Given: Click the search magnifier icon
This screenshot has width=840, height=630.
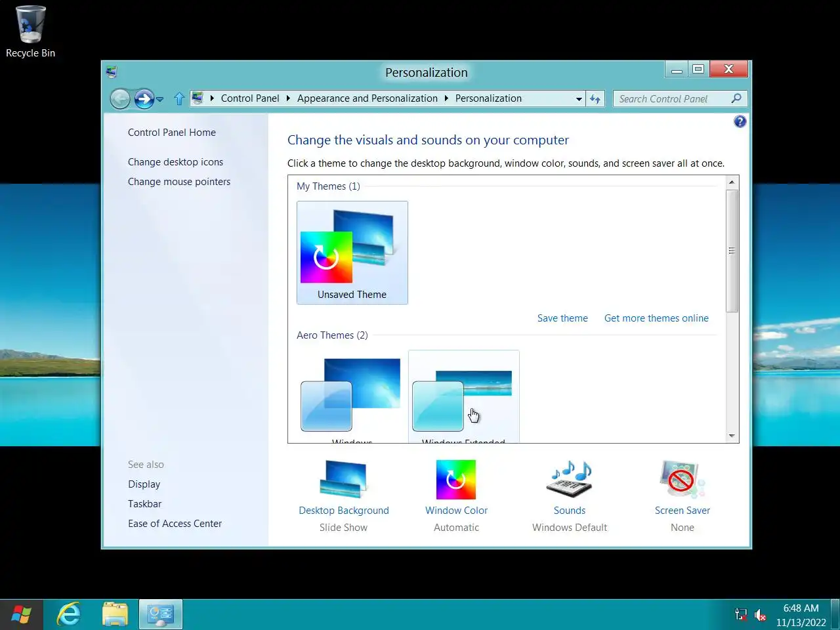Looking at the screenshot, I should tap(736, 98).
